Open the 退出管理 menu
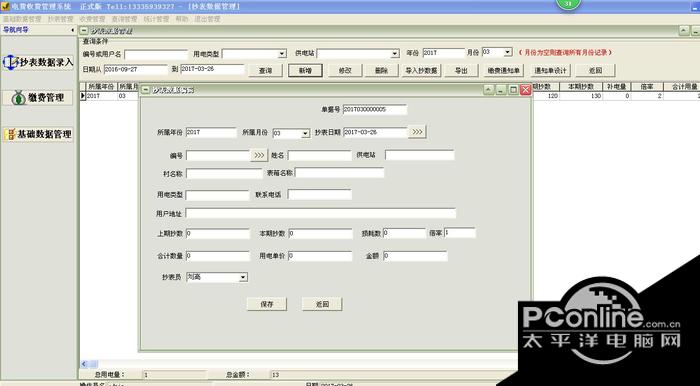The width and height of the screenshot is (700, 386). point(207,19)
